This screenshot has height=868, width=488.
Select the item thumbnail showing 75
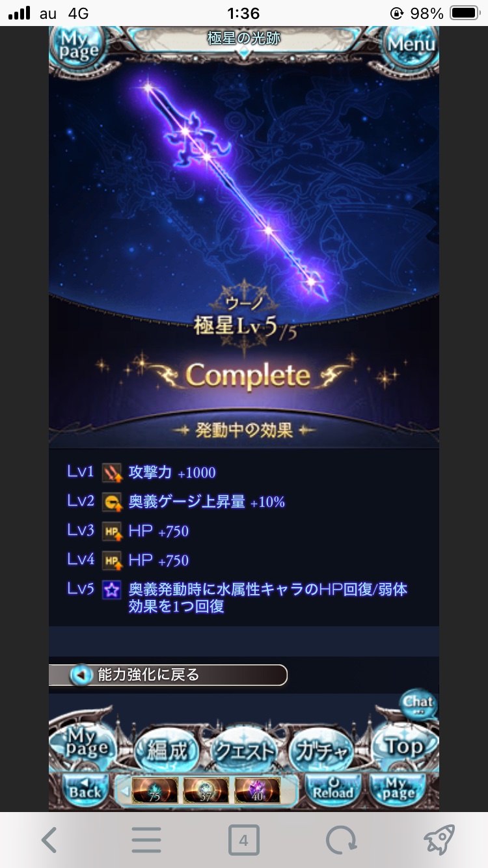pos(155,791)
